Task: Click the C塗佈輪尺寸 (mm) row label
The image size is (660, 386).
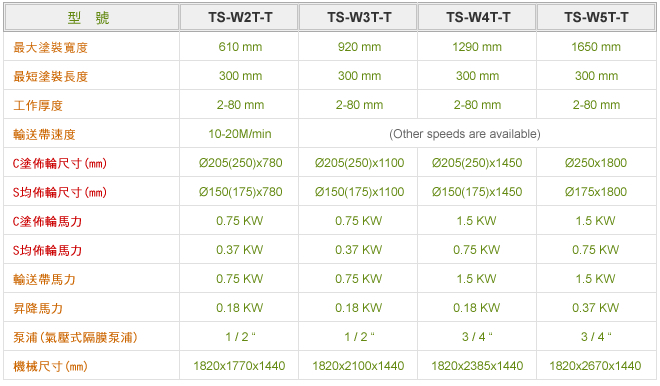Action: [x=59, y=163]
